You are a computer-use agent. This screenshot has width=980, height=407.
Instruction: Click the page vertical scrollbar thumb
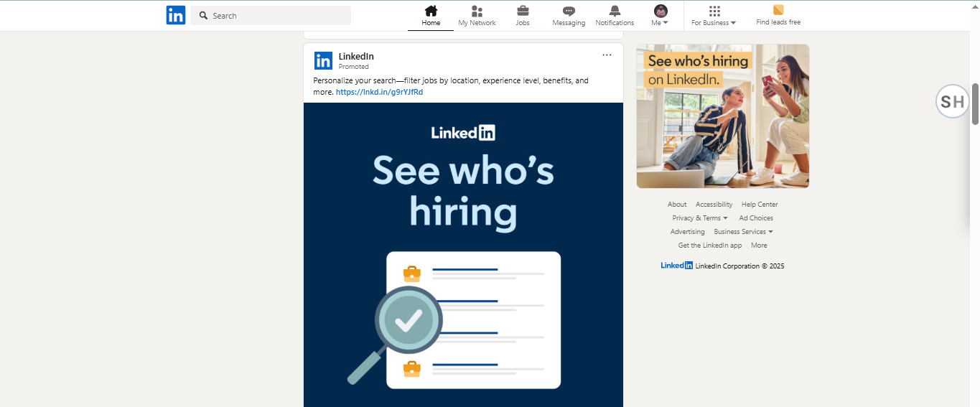[x=975, y=104]
